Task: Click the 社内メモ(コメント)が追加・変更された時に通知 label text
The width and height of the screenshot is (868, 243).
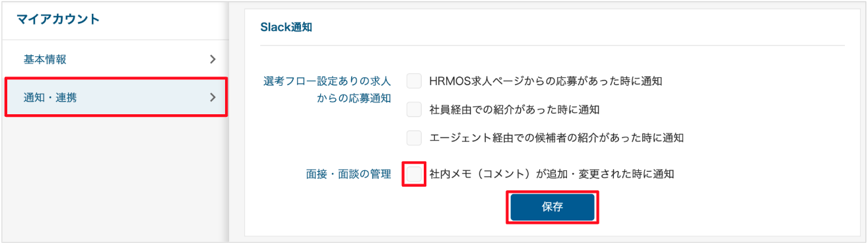Action: tap(551, 174)
